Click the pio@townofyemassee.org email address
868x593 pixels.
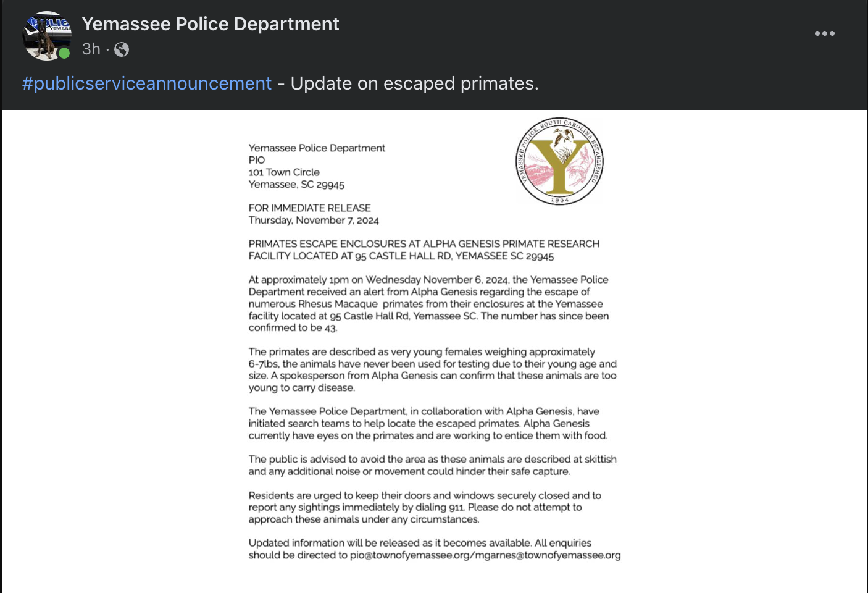coord(410,555)
